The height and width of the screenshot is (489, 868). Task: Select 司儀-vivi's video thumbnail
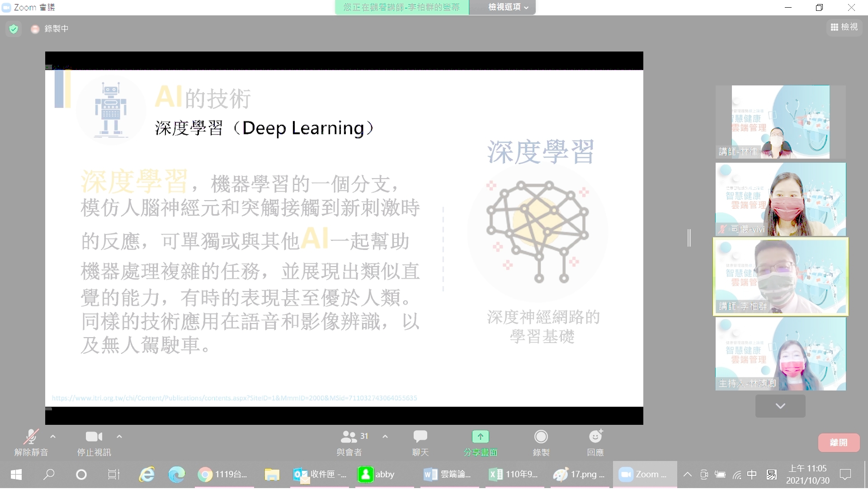(x=780, y=199)
